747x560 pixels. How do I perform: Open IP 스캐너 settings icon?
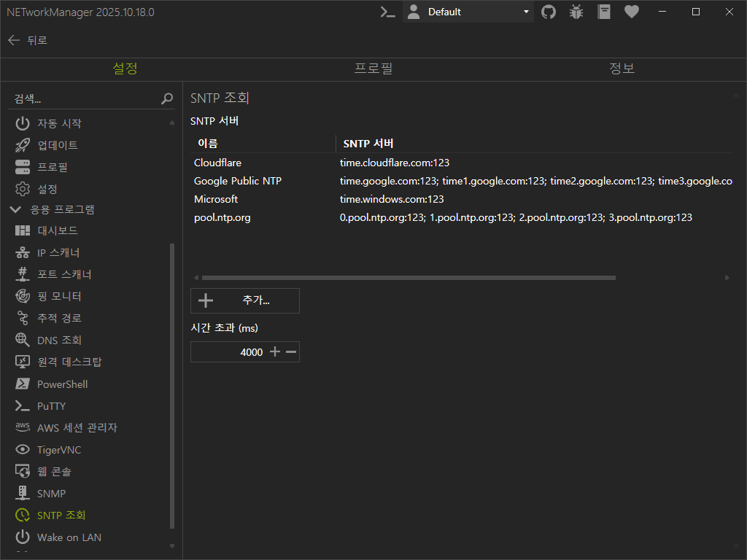pos(23,253)
